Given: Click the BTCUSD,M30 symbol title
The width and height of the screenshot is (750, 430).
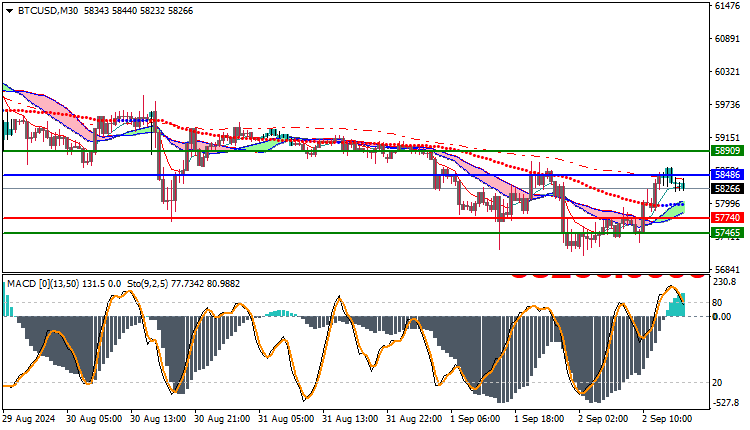Looking at the screenshot, I should (48, 11).
